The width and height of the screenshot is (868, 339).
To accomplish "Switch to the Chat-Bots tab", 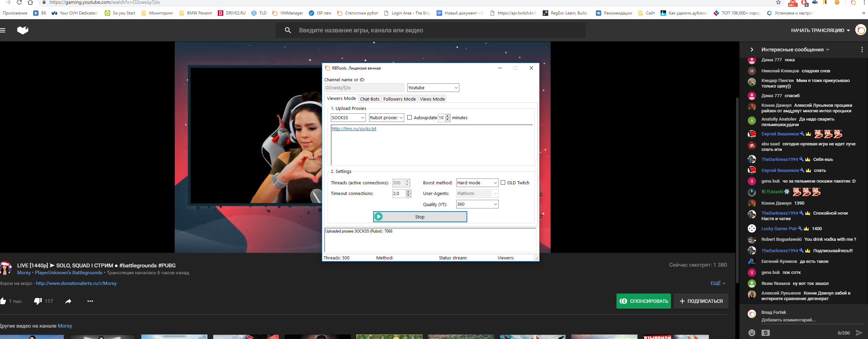I will point(369,99).
